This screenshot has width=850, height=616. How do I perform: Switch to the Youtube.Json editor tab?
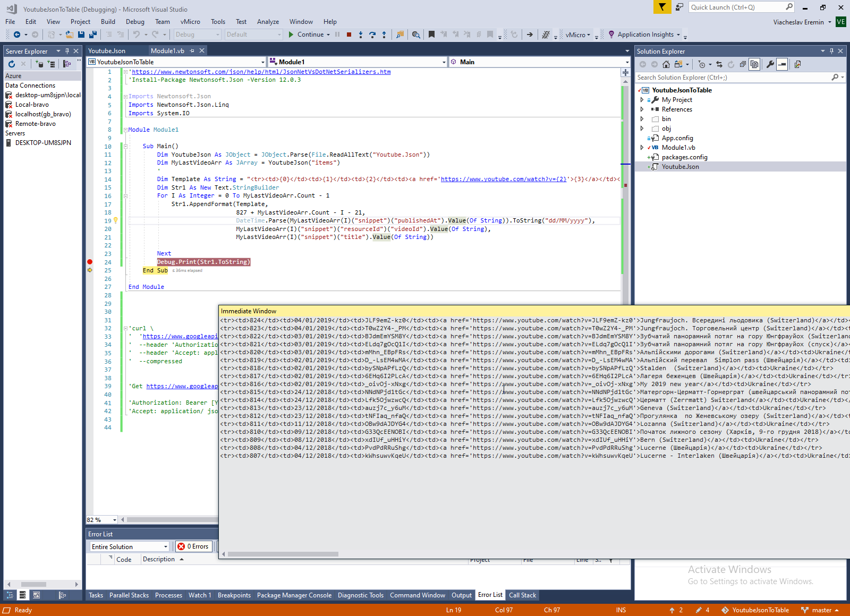(107, 51)
